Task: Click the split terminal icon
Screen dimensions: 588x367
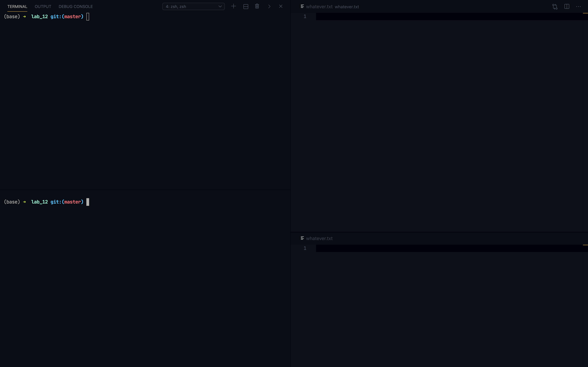Action: pyautogui.click(x=246, y=7)
